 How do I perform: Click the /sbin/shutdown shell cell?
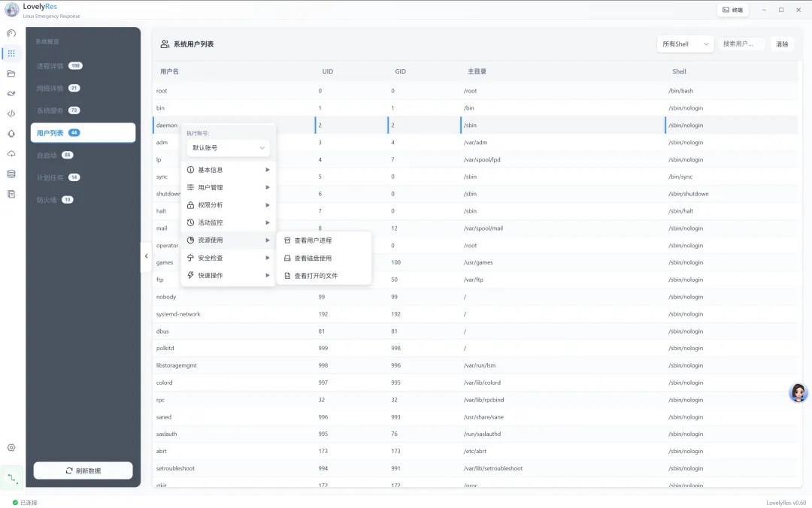click(x=688, y=194)
